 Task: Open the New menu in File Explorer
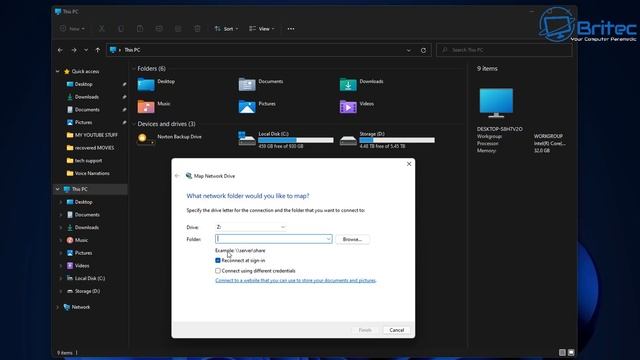coord(72,29)
